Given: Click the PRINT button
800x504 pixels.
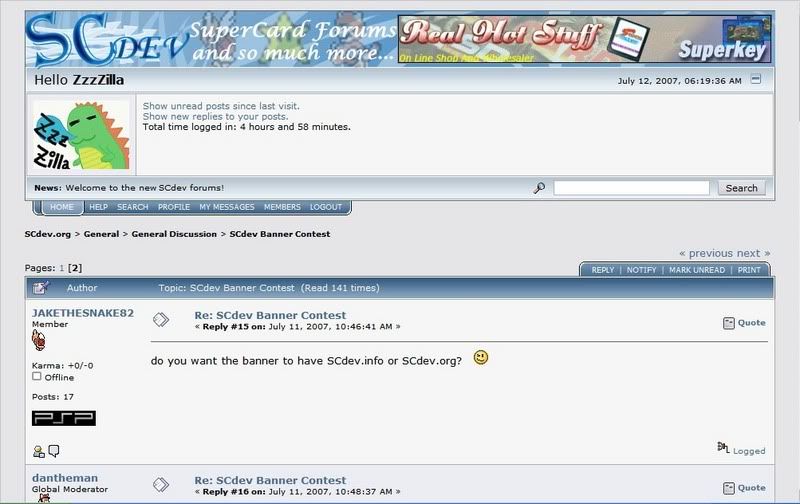Looking at the screenshot, I should point(749,270).
